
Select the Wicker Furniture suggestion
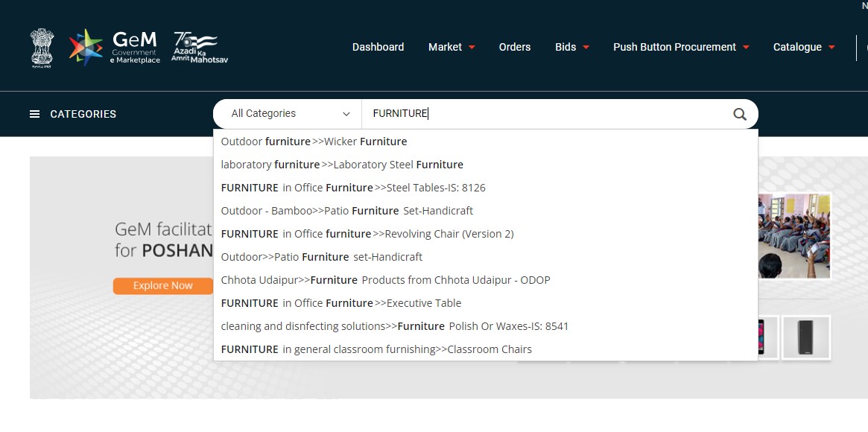click(313, 142)
